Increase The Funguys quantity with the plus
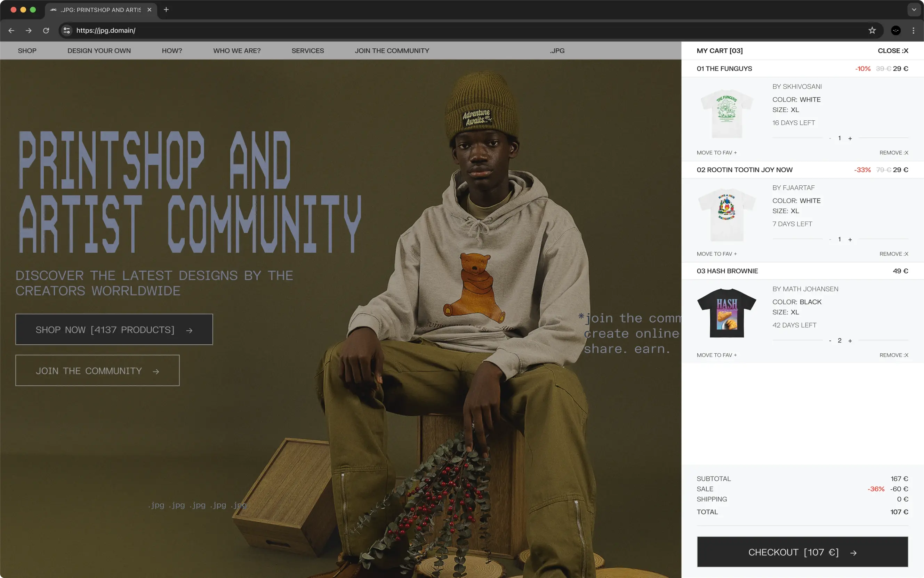 tap(850, 138)
